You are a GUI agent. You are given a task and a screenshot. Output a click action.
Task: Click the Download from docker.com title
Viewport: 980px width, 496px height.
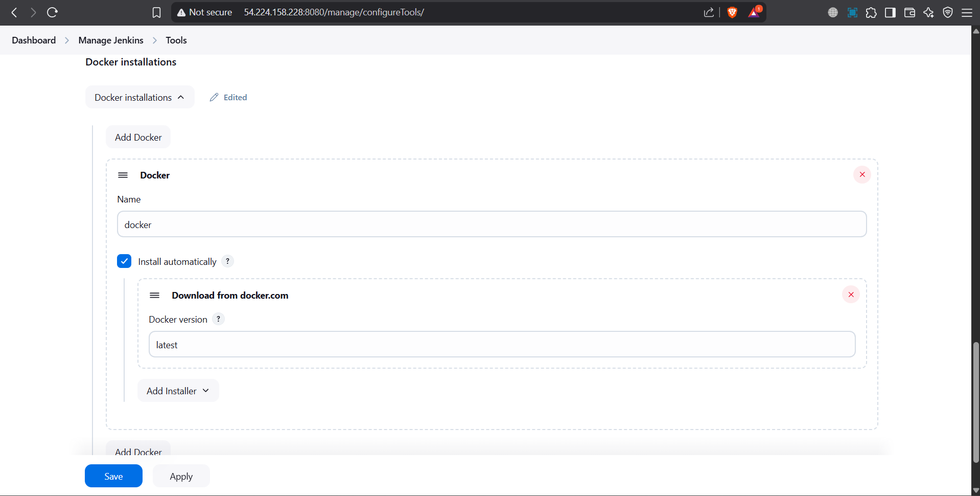pyautogui.click(x=230, y=295)
